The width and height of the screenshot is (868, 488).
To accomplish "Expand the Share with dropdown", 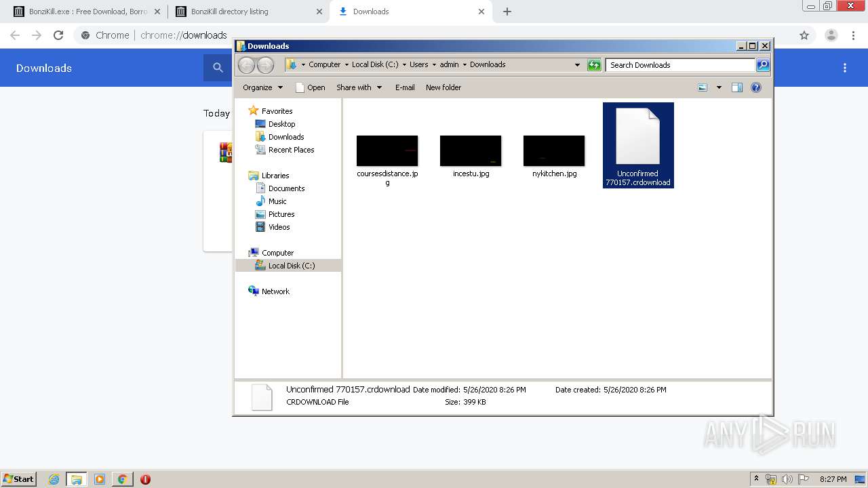I will (359, 87).
